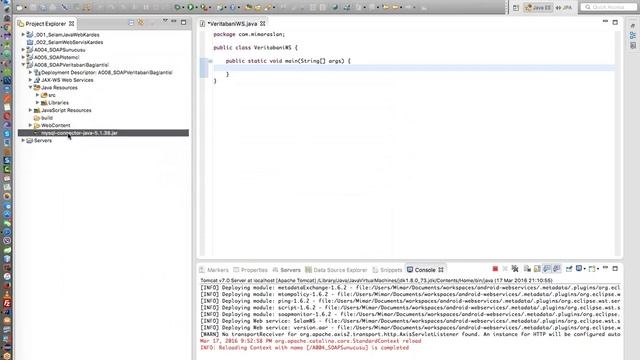Click the A004_SOAPSunucusu project icon
The image size is (640, 360).
tap(29, 50)
